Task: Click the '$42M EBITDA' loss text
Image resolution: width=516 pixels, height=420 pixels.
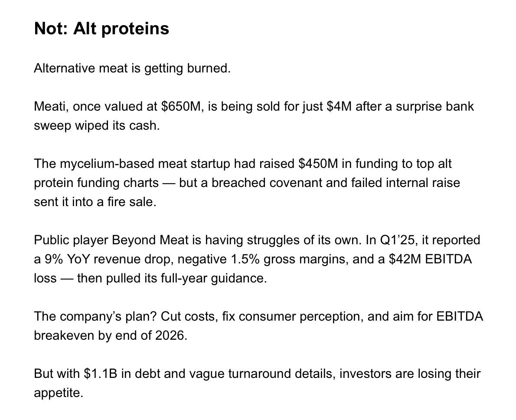Action: pyautogui.click(x=430, y=259)
